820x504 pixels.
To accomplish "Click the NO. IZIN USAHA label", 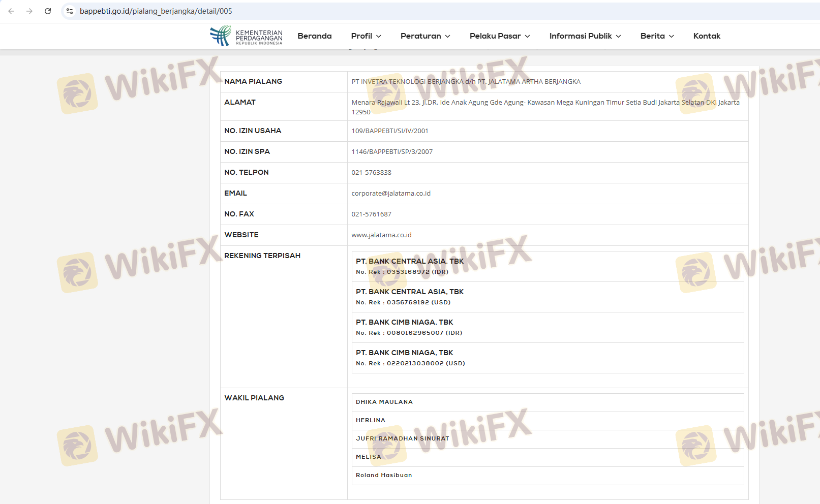I will point(253,131).
